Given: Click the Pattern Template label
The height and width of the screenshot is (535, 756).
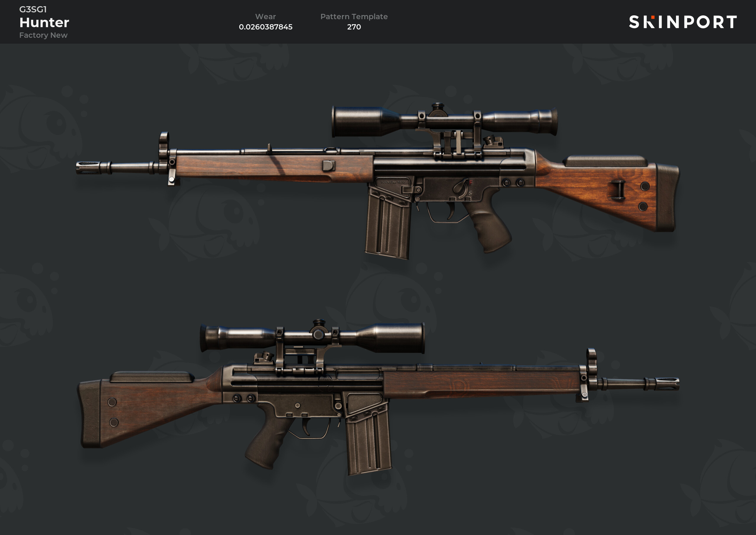Looking at the screenshot, I should tap(354, 17).
